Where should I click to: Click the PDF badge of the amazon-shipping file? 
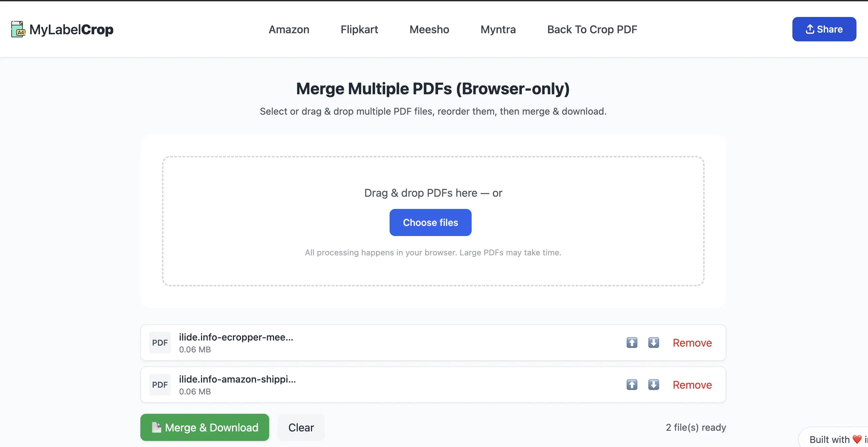[160, 385]
